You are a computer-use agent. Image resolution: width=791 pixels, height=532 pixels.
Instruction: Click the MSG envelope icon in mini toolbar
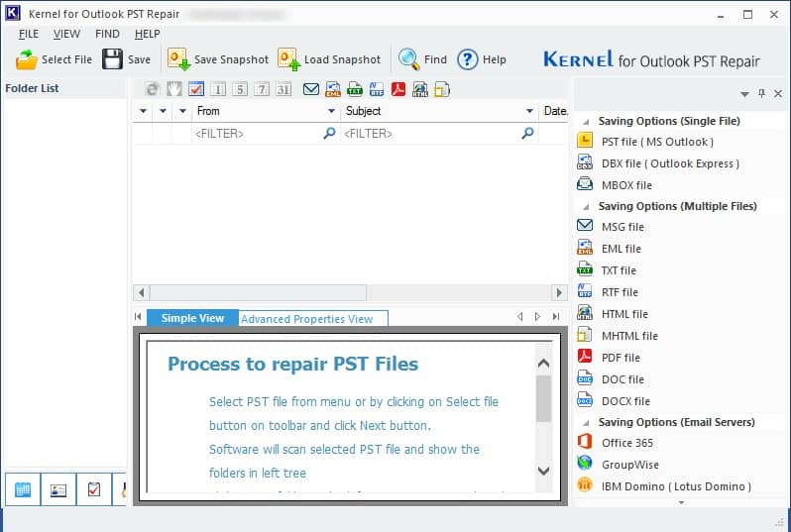[311, 90]
